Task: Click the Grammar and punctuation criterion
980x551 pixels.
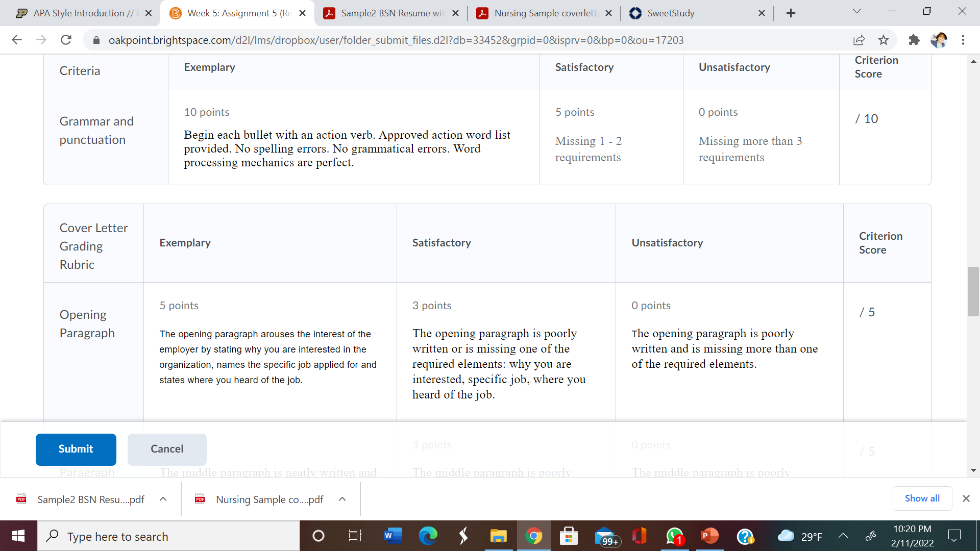Action: pyautogui.click(x=96, y=131)
